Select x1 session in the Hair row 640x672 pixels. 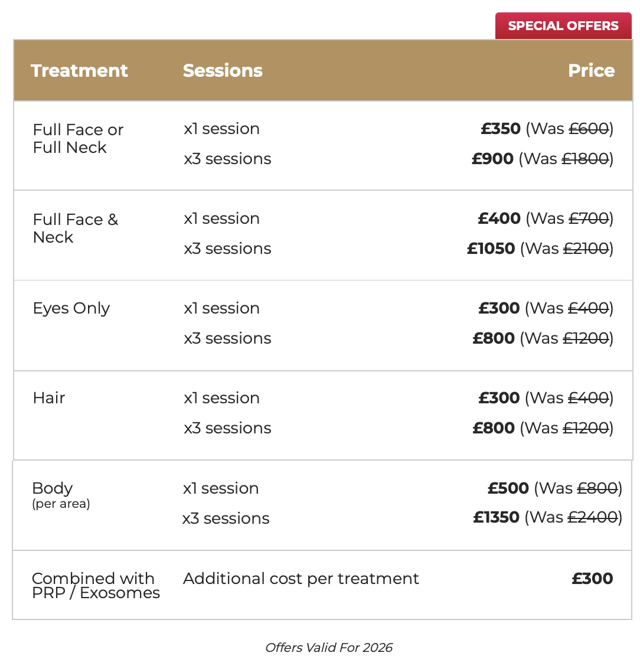221,398
